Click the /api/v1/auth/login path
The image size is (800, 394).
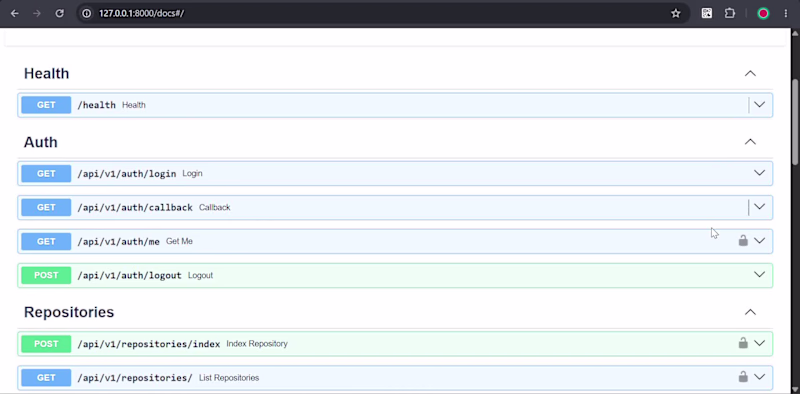(x=127, y=174)
